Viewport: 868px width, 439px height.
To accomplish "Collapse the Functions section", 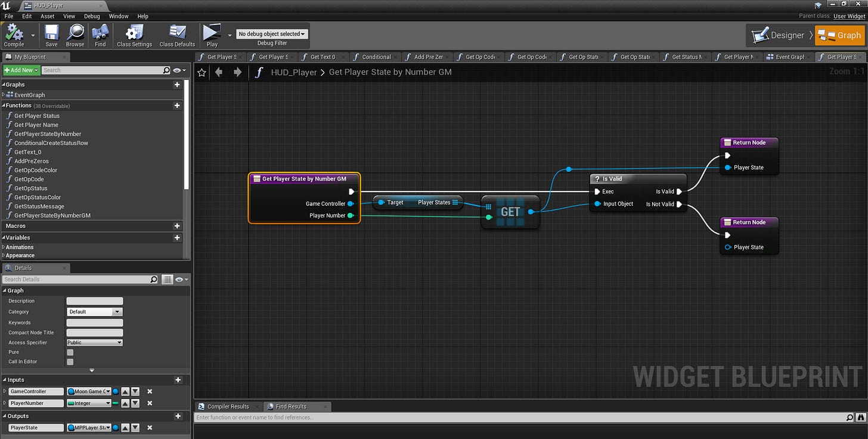I will tap(4, 106).
